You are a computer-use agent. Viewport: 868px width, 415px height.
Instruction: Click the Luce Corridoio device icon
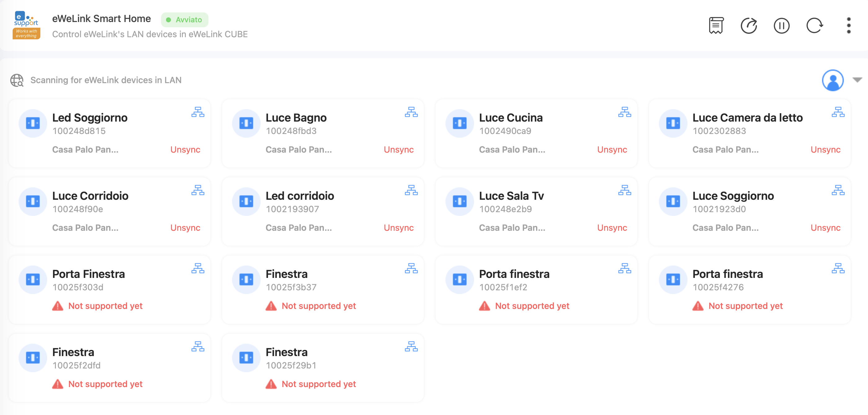tap(33, 201)
